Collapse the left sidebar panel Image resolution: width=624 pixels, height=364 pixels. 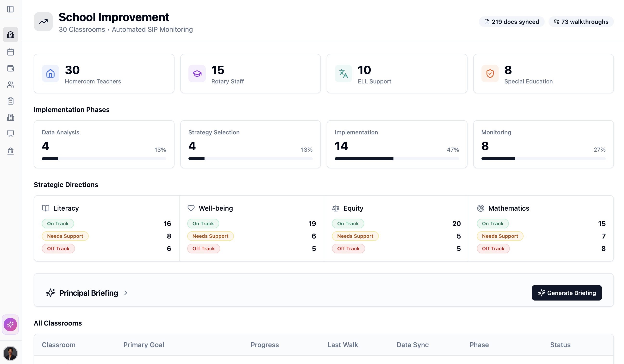[10, 9]
